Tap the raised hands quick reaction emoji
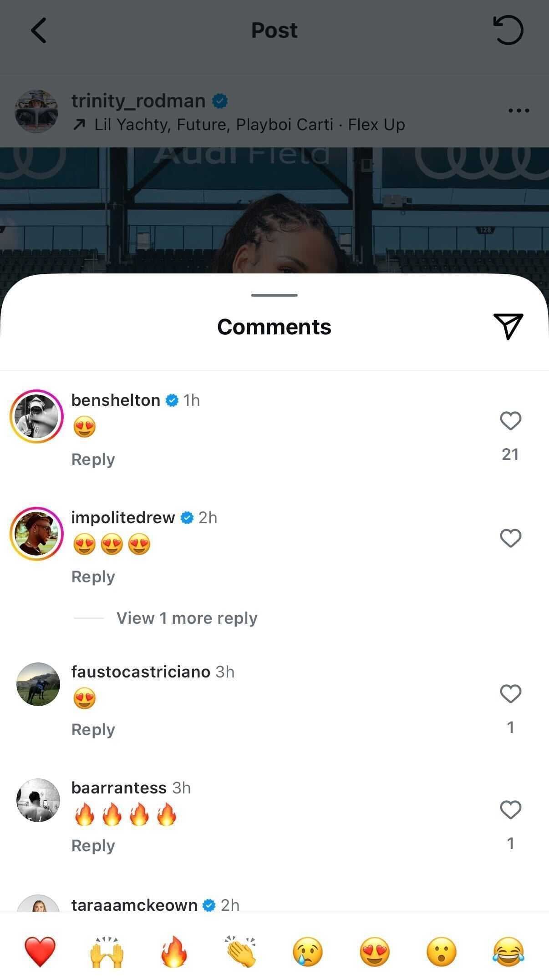549x980 pixels. click(x=107, y=951)
